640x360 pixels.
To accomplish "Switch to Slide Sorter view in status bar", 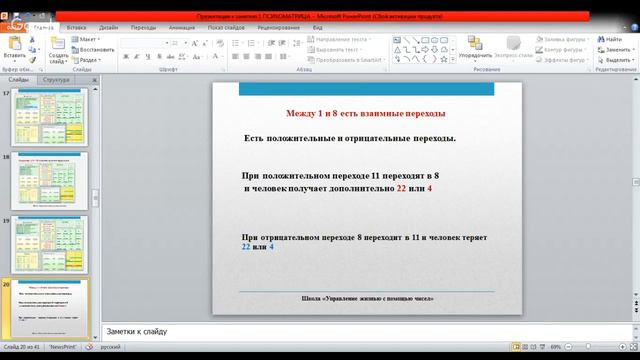I will [x=525, y=347].
